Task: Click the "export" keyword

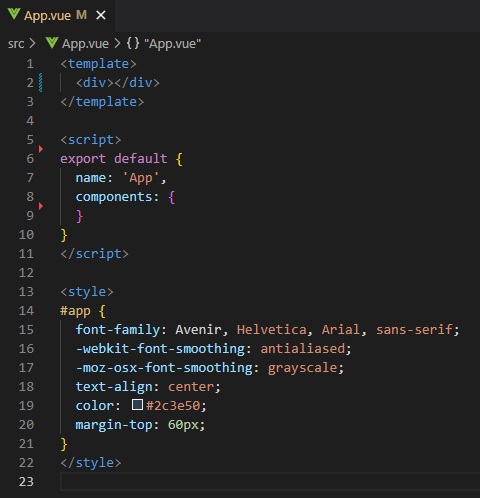Action: [83, 159]
